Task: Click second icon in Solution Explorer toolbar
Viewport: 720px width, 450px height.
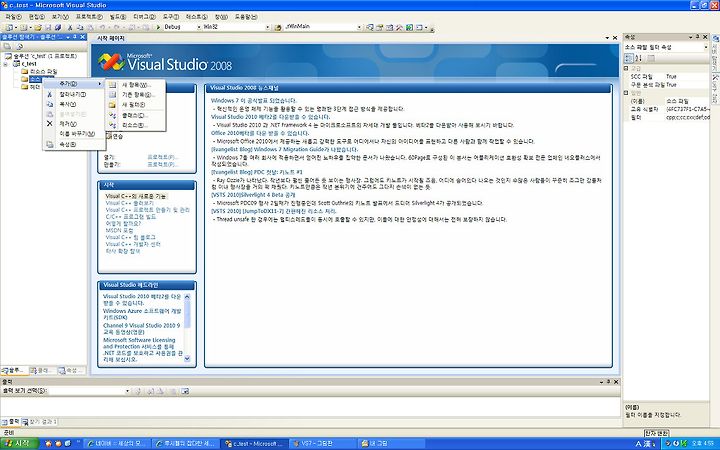Action: (x=20, y=46)
